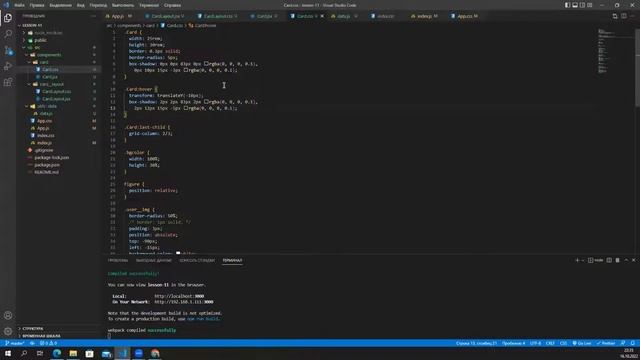640x360 pixels.
Task: Maximize the terminal panel with up chevron
Action: pyautogui.click(x=626, y=260)
